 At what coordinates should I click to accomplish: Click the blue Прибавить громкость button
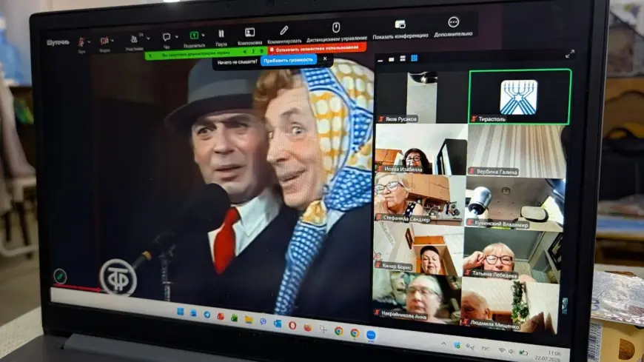[289, 60]
